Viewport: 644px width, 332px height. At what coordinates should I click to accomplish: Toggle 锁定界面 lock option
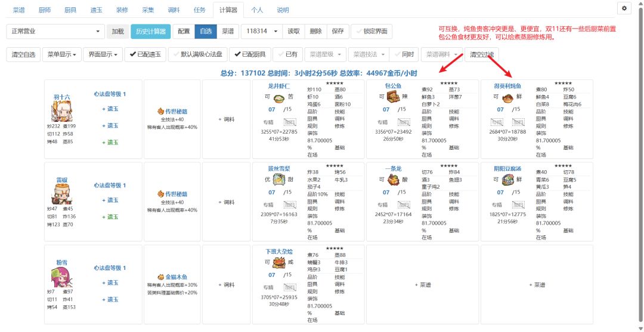[x=371, y=31]
